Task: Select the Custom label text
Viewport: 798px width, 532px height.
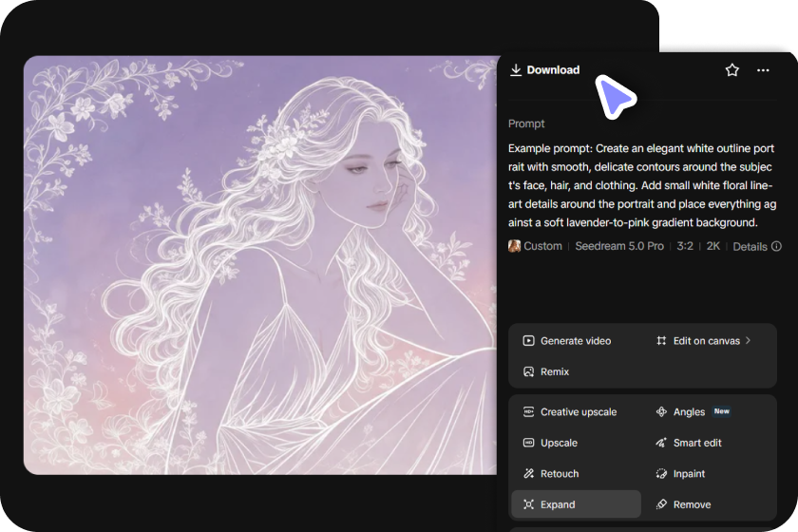Action: point(542,246)
